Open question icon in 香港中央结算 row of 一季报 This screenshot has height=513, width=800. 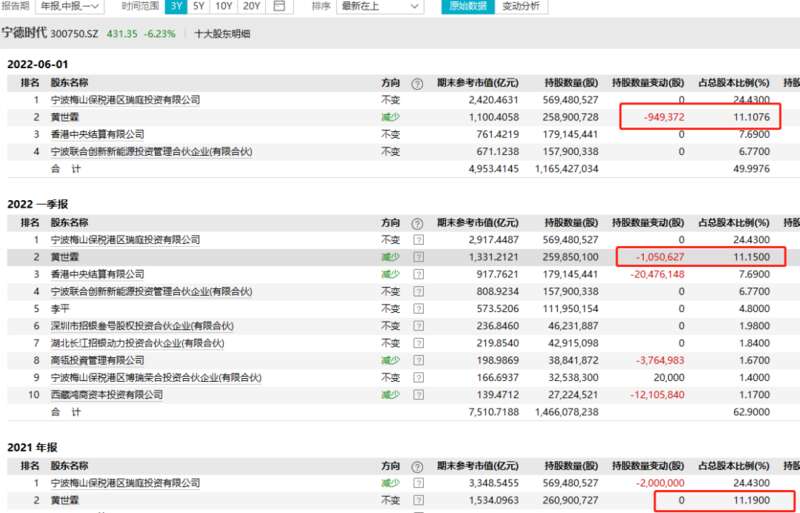[418, 275]
